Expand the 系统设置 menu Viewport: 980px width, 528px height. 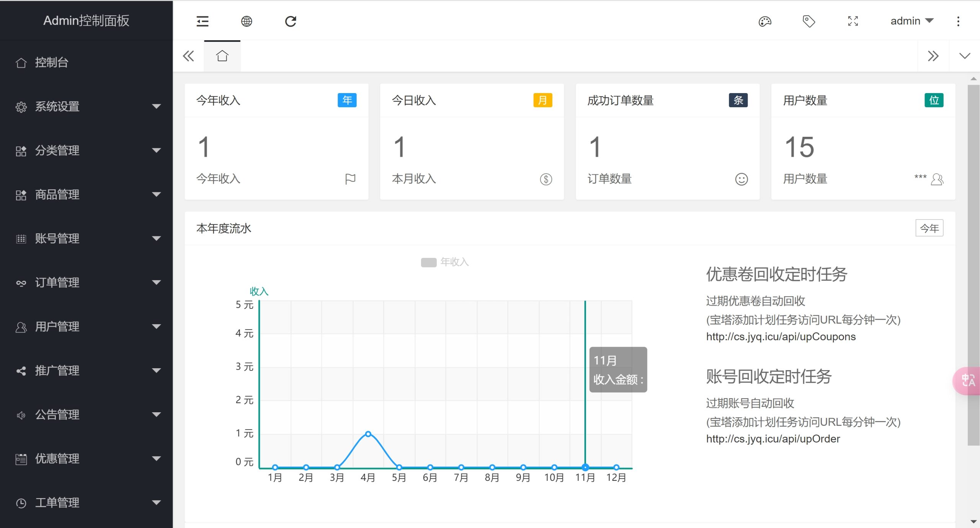click(x=86, y=106)
